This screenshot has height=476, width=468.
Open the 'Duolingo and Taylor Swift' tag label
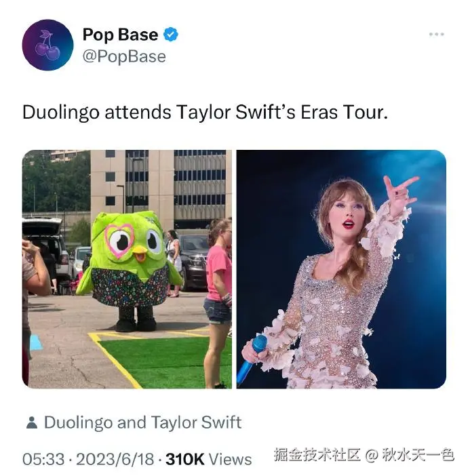142,422
